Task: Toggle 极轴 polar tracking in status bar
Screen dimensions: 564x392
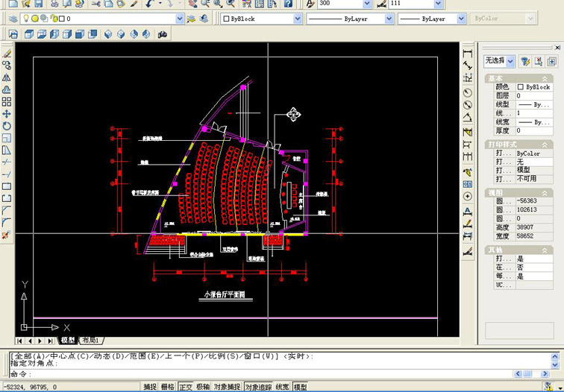Action: tap(203, 387)
